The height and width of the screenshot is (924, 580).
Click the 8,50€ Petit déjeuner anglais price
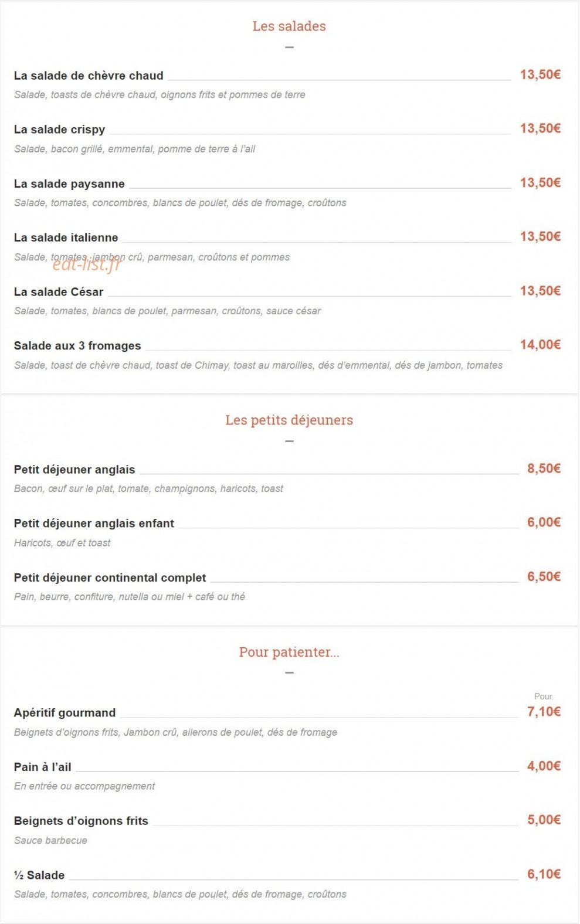pyautogui.click(x=544, y=468)
